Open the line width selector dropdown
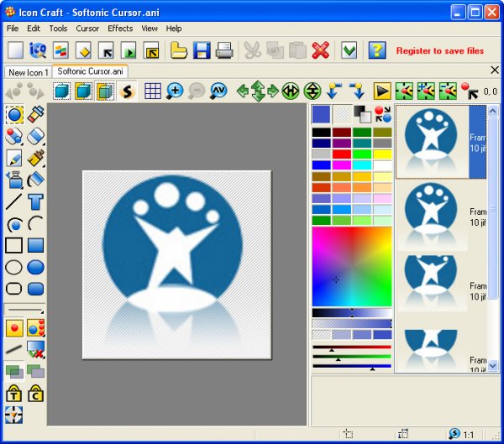Screen dimensions: 504x444 (x=24, y=310)
